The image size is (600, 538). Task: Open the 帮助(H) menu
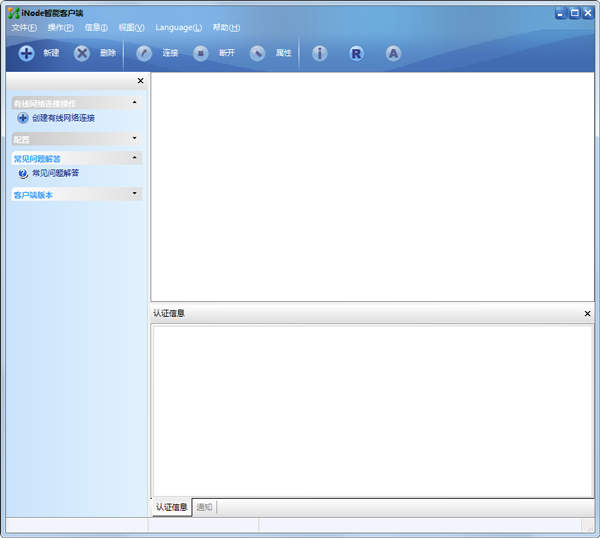[227, 28]
